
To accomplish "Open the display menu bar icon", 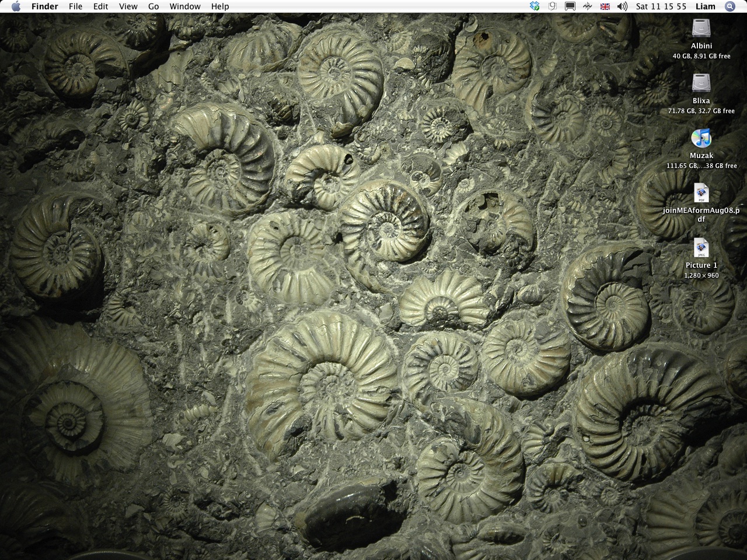I will tap(570, 6).
